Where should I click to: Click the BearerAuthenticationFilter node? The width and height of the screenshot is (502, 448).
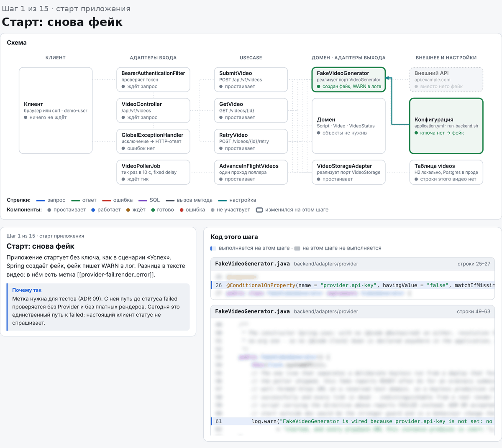[153, 79]
